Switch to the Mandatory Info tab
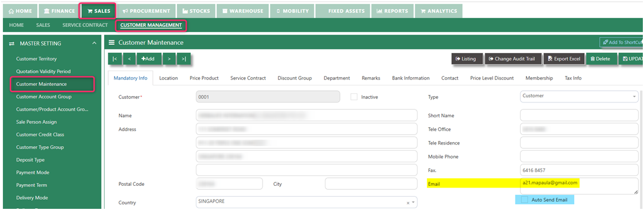 click(x=130, y=78)
